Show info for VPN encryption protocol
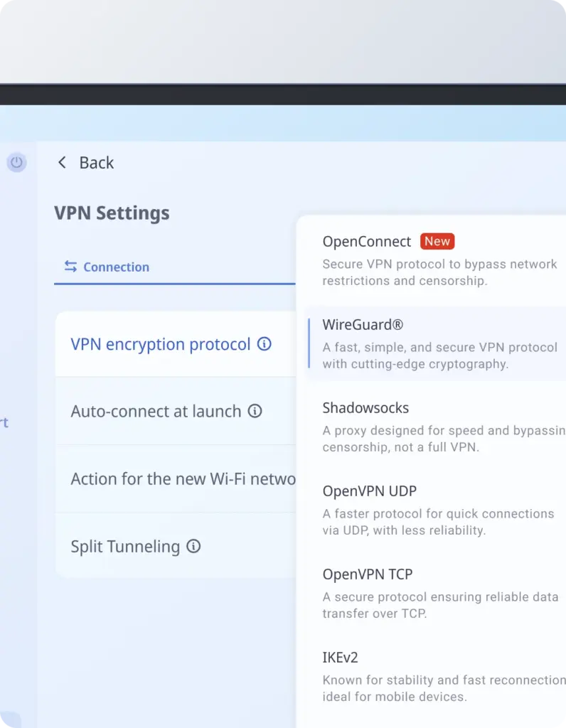Image resolution: width=566 pixels, height=728 pixels. 265,345
